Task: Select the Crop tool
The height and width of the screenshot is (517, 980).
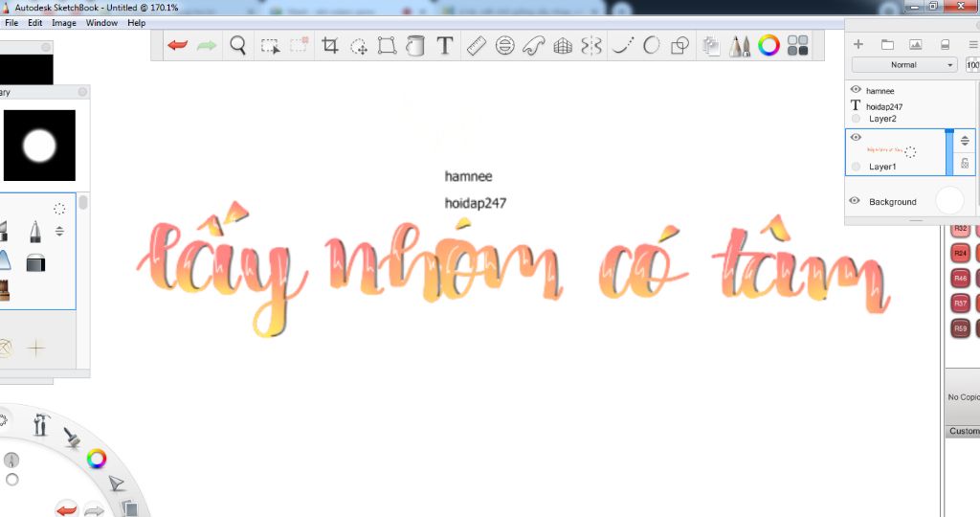Action: tap(329, 45)
